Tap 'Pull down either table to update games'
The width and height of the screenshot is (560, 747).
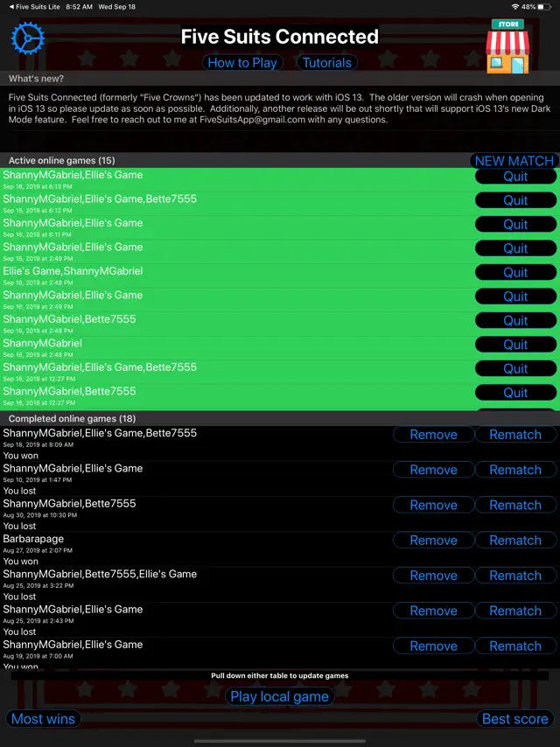[280, 675]
